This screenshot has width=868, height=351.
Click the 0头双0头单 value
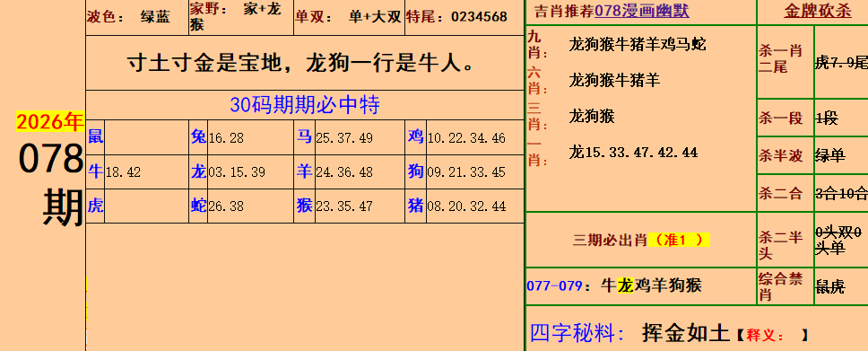838,241
